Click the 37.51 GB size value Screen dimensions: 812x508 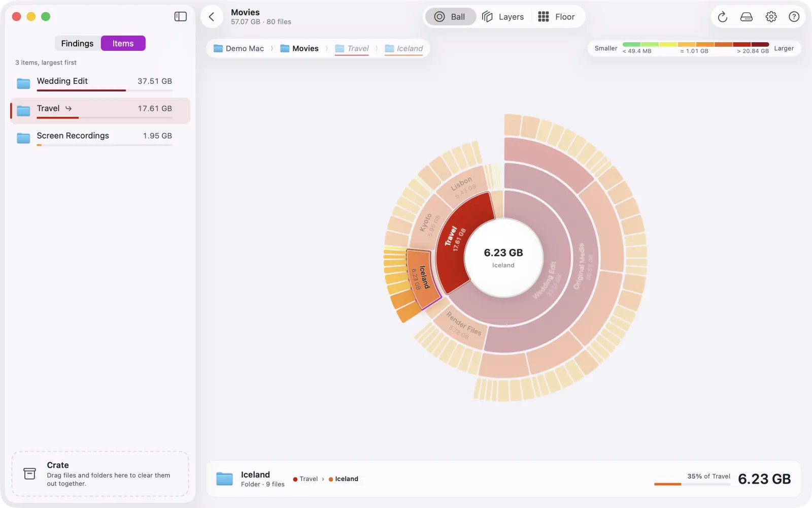point(155,81)
